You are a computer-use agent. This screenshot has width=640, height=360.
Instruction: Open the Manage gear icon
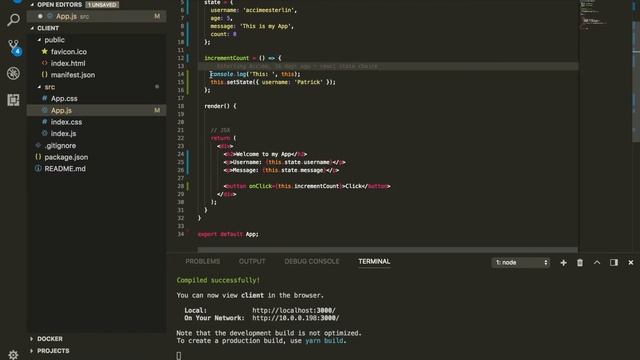[13, 354]
